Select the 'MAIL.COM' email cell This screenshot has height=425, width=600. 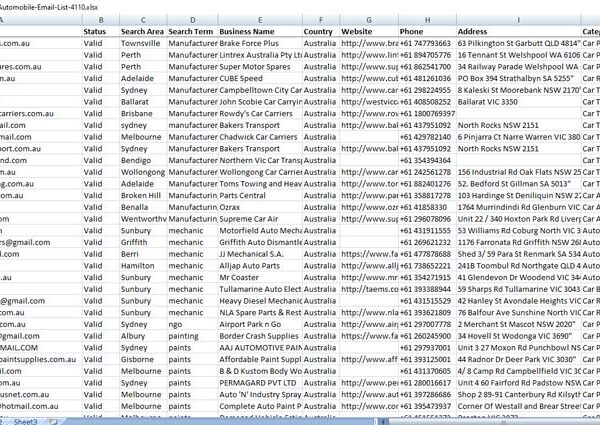[x=41, y=348]
